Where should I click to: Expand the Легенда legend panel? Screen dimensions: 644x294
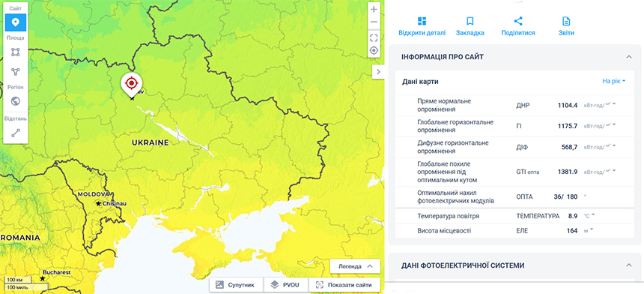355,266
